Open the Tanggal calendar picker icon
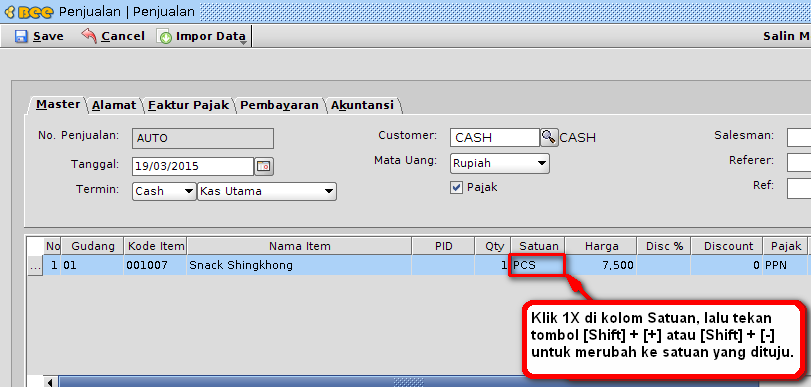Viewport: 811px width, 387px height. [x=264, y=166]
